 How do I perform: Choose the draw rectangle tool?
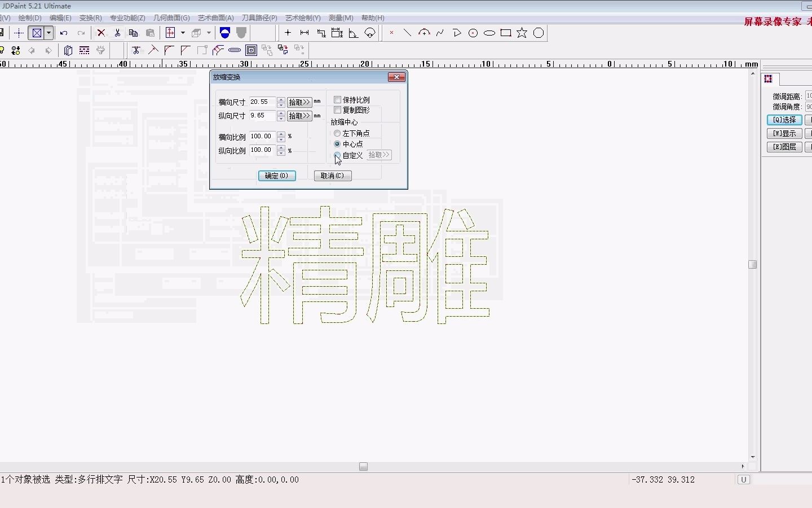(x=506, y=33)
